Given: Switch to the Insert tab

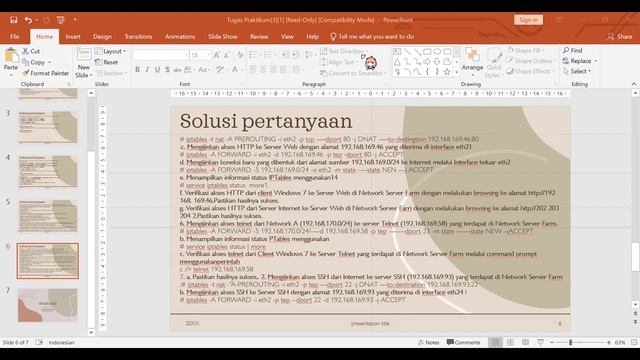Looking at the screenshot, I should click(x=73, y=36).
